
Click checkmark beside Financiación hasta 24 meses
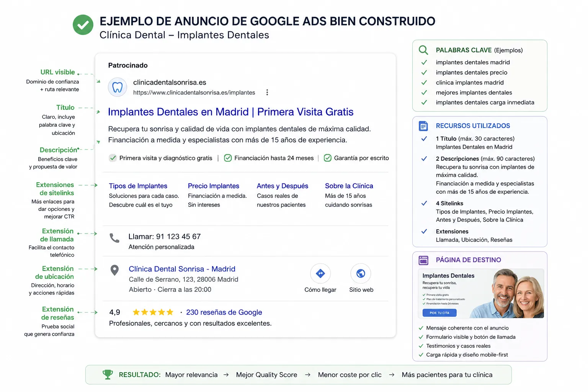click(x=228, y=158)
